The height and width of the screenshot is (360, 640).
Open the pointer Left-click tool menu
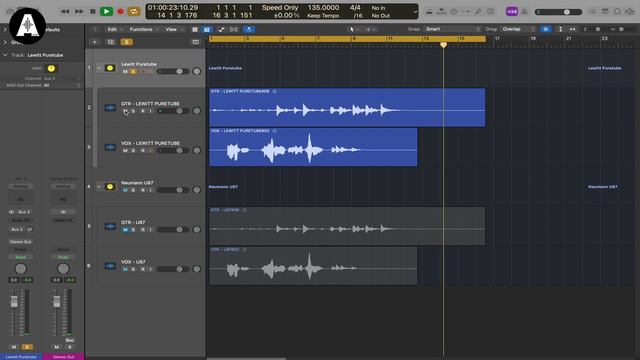[353, 29]
